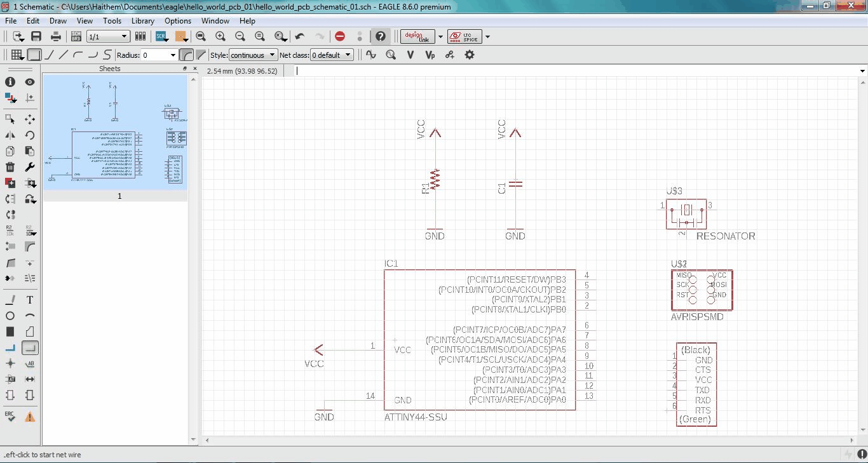Screen dimensions: 868x463
Task: Open the Help menu
Action: (247, 20)
